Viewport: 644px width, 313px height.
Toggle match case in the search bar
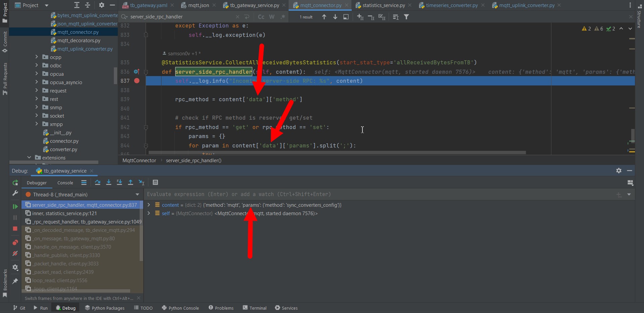(x=261, y=17)
